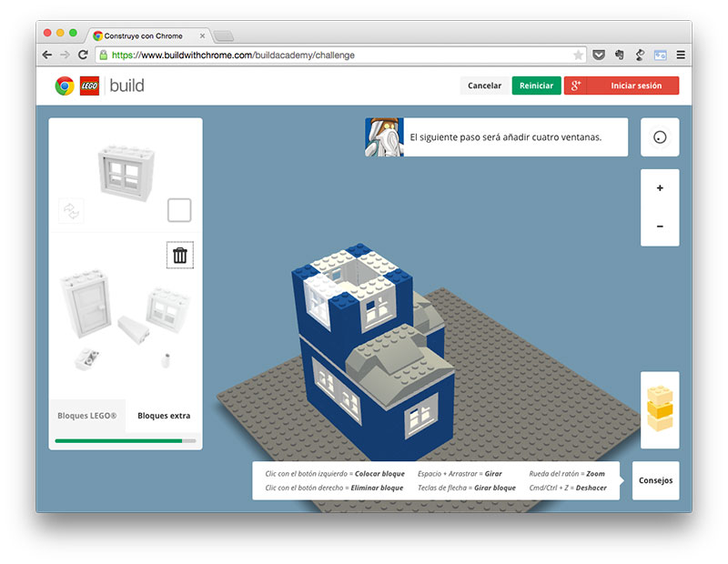The image size is (728, 564).
Task: Toggle the Consejos tips button
Action: [655, 480]
